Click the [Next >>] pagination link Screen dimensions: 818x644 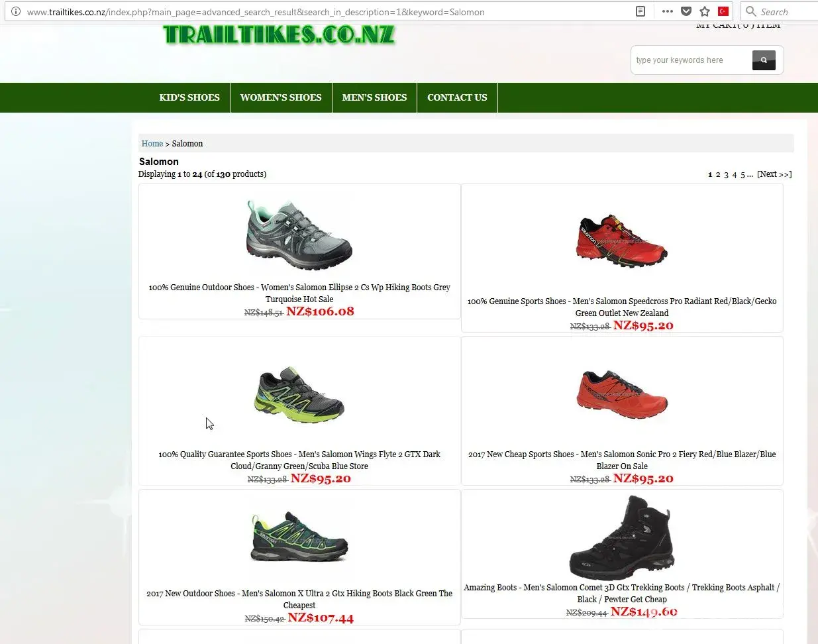point(774,174)
